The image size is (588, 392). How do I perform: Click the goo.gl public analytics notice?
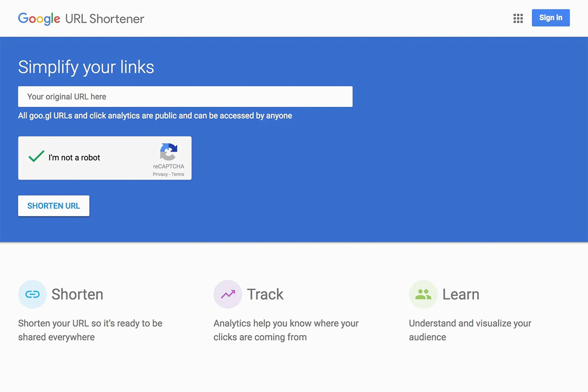pos(155,116)
